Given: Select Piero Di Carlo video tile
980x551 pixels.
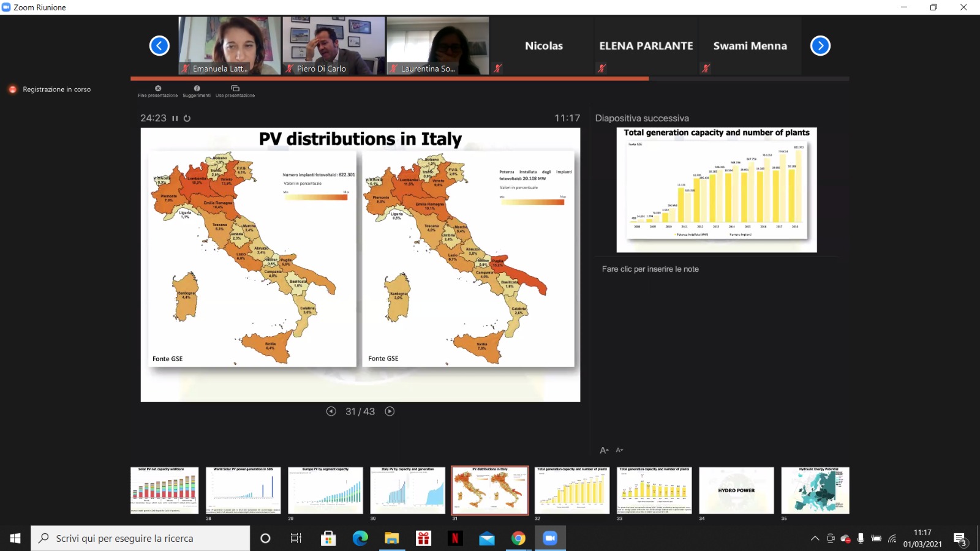Looking at the screenshot, I should [x=334, y=45].
